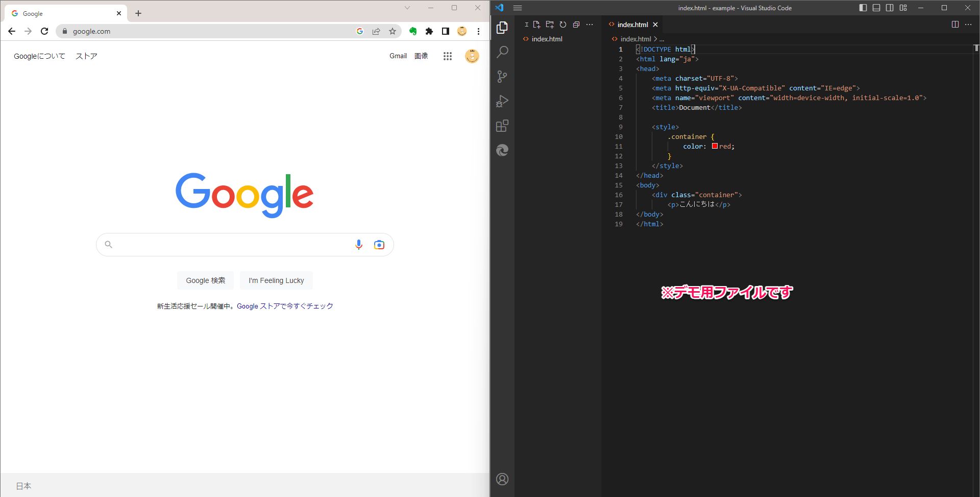
Task: Click the breadcrumb ellipsis after index.html
Action: click(661, 39)
